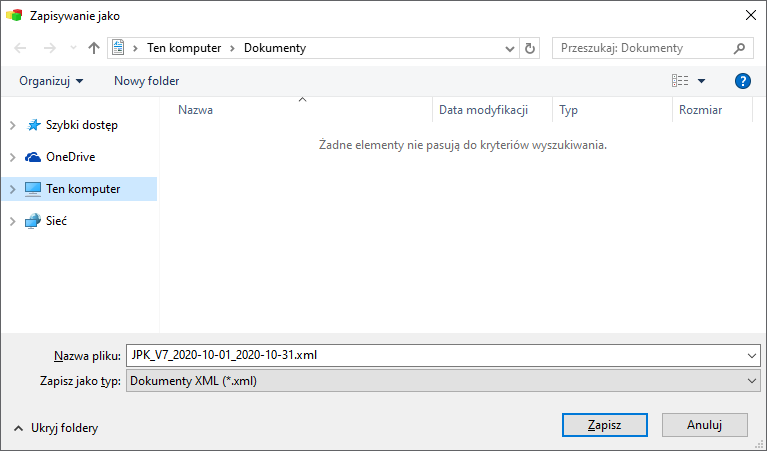
Task: Cancel the dialog with the Anuluj button
Action: point(704,425)
